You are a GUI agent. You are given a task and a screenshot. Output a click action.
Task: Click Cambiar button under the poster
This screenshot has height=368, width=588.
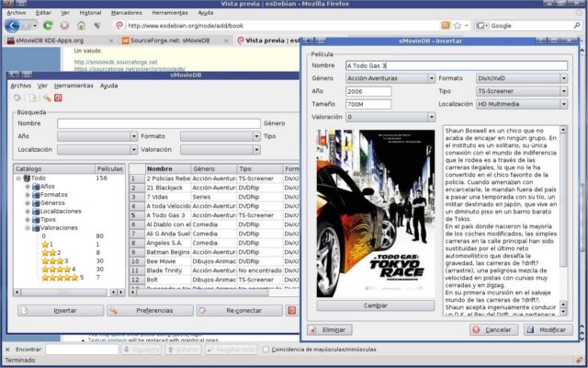(x=376, y=305)
